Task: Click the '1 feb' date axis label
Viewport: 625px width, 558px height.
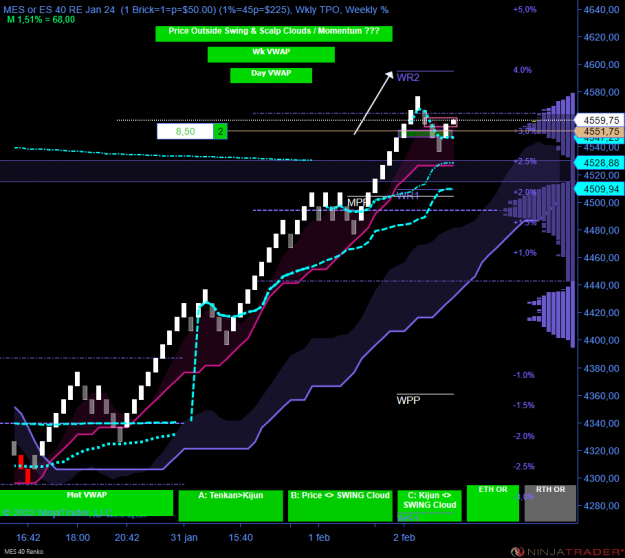Action: [319, 538]
